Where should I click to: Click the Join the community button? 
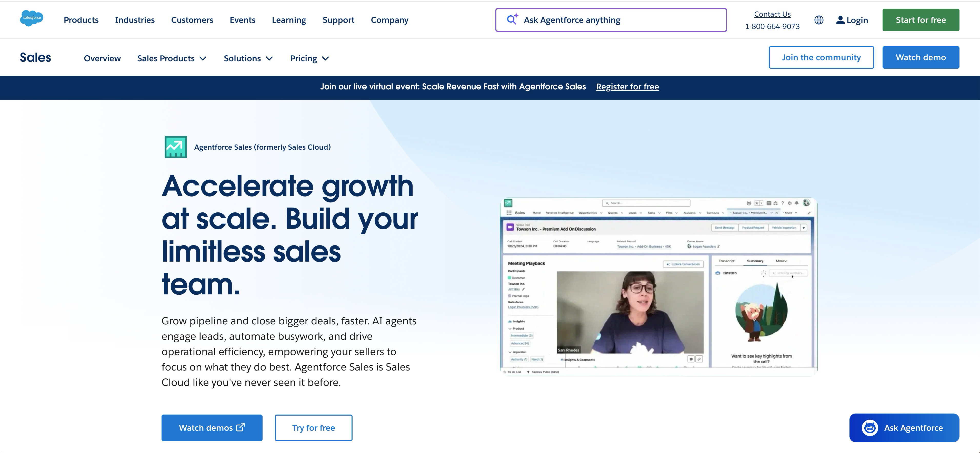821,57
